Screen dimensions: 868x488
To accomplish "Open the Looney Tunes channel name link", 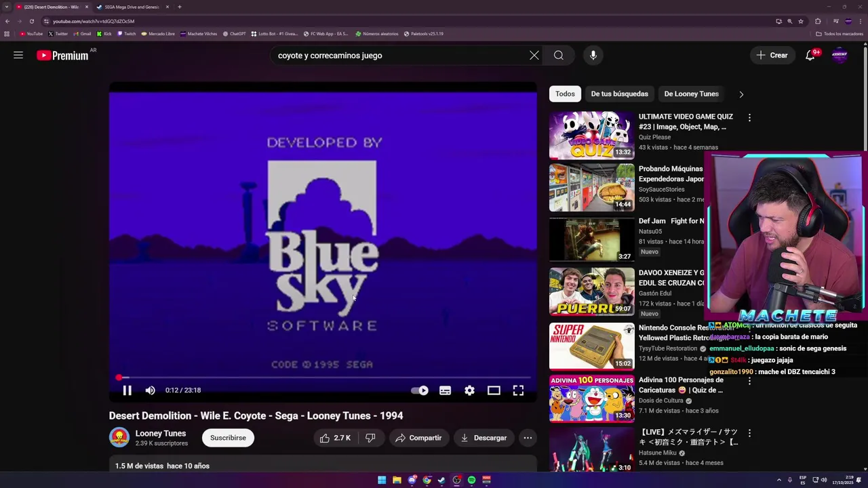I will coord(161,433).
